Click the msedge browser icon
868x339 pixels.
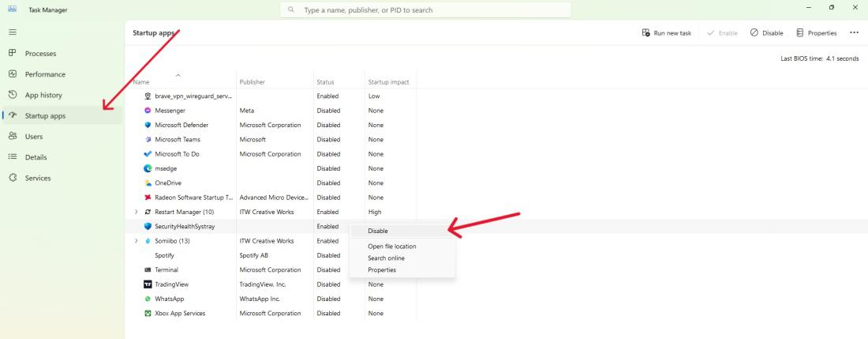pyautogui.click(x=148, y=168)
